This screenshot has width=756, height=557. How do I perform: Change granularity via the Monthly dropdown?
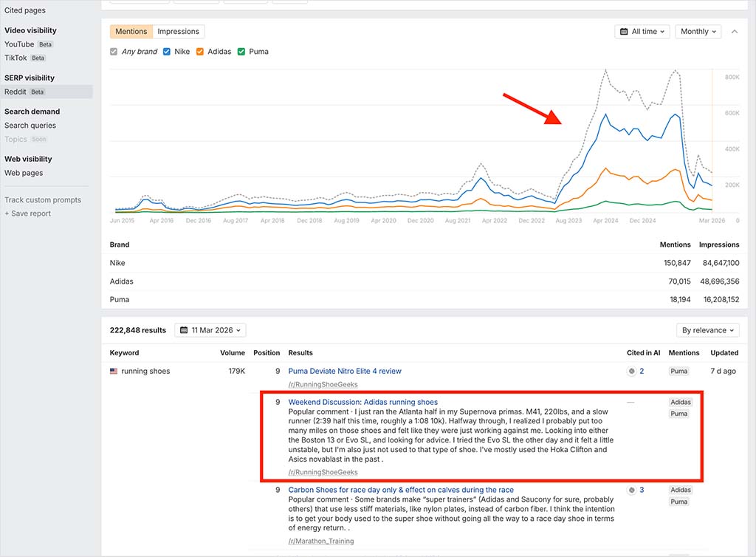click(697, 31)
